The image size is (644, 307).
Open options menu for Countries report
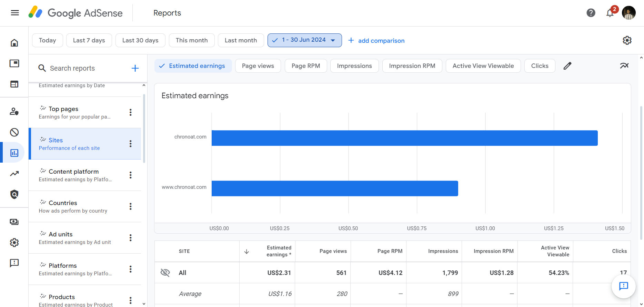click(131, 206)
